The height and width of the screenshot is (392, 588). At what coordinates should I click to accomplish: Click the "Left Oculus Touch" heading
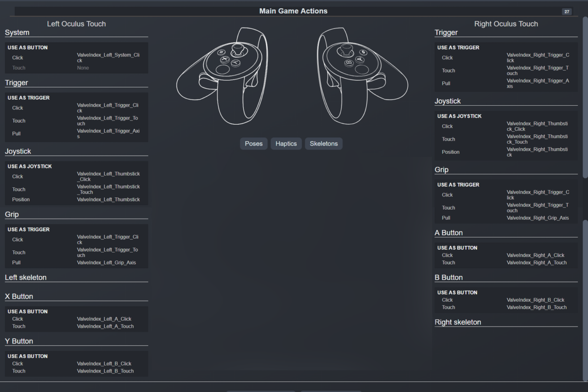(x=76, y=24)
